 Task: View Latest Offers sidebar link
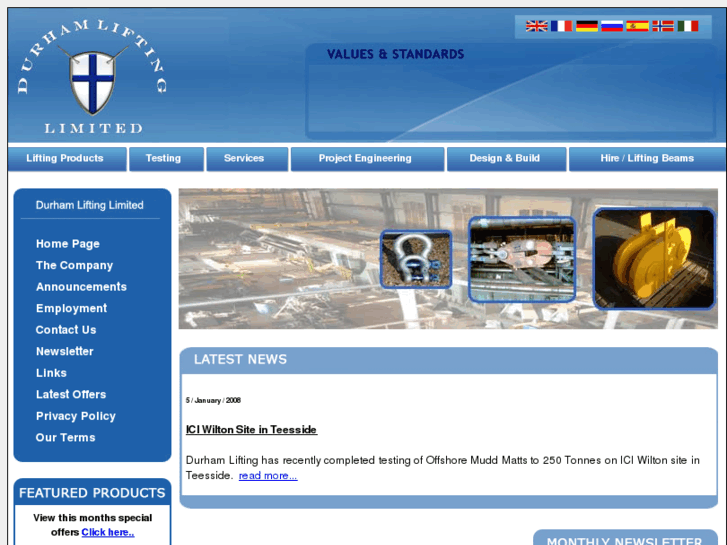coord(71,394)
